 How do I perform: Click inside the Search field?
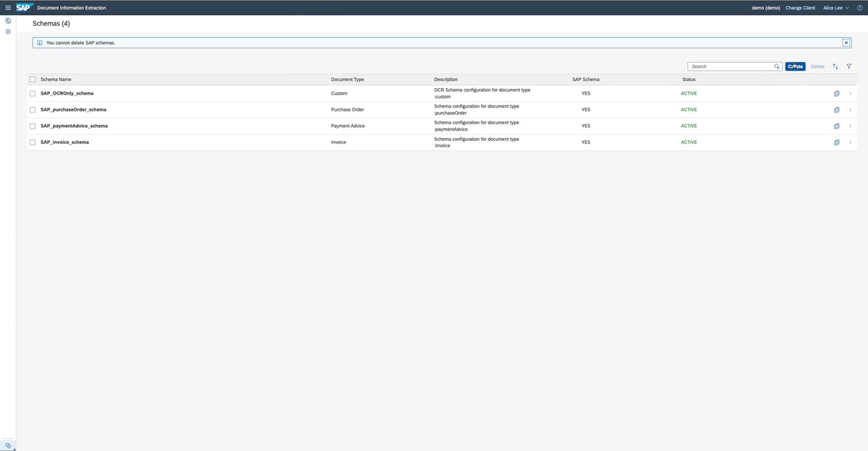[727, 65]
